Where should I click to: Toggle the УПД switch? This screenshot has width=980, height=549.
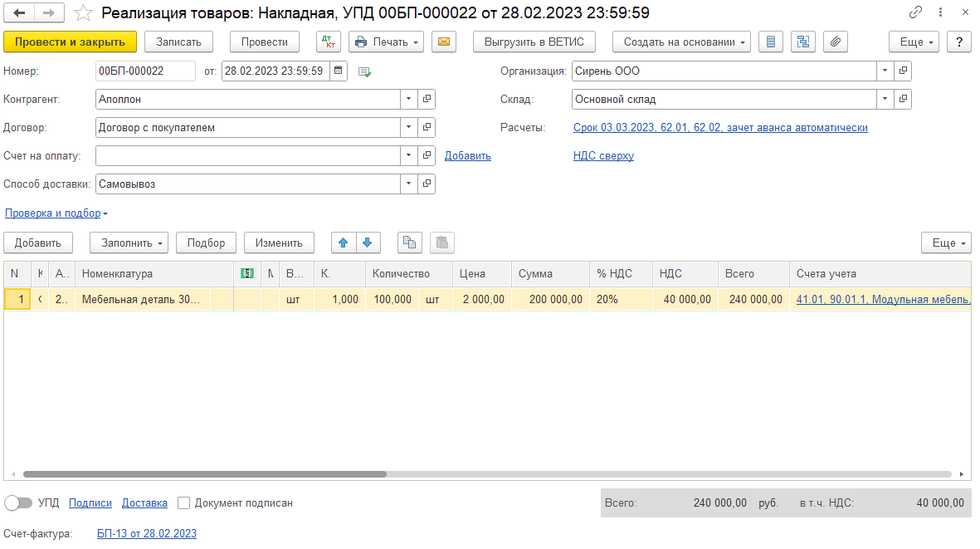pyautogui.click(x=18, y=502)
